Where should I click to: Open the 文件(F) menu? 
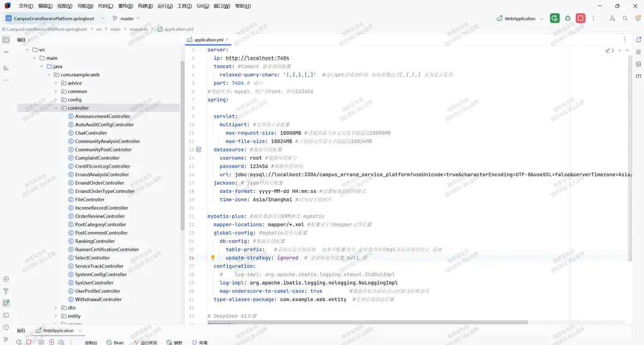point(26,6)
